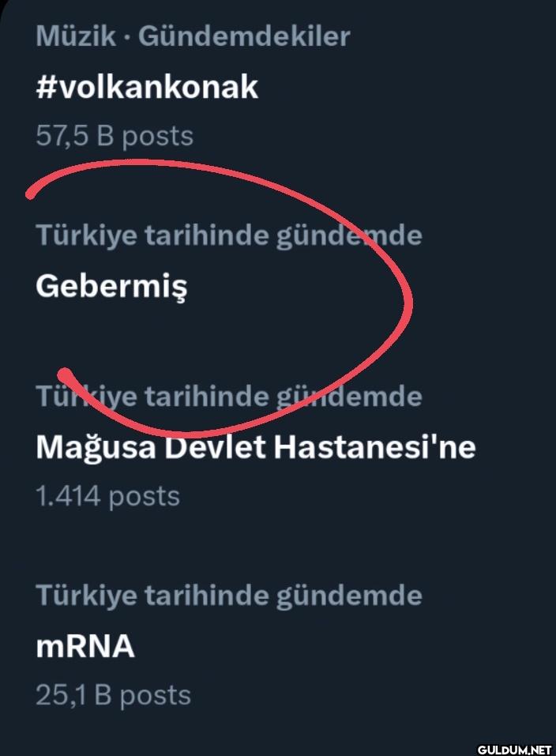Click the word Mağusa in the trend title

(95, 447)
